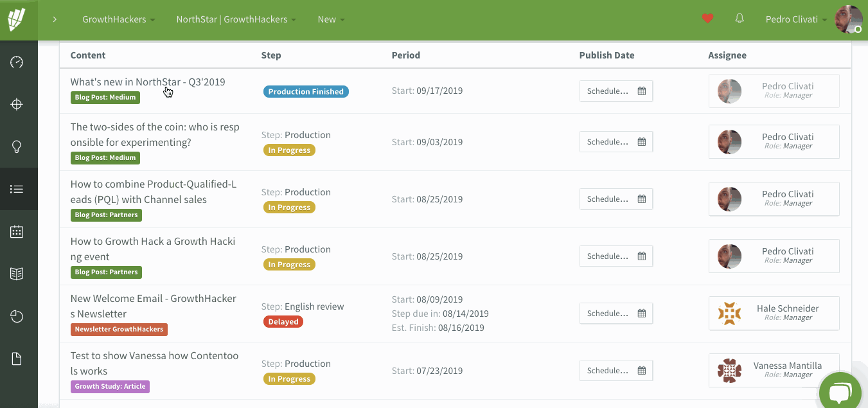
Task: Sort by Step column header
Action: click(x=271, y=55)
